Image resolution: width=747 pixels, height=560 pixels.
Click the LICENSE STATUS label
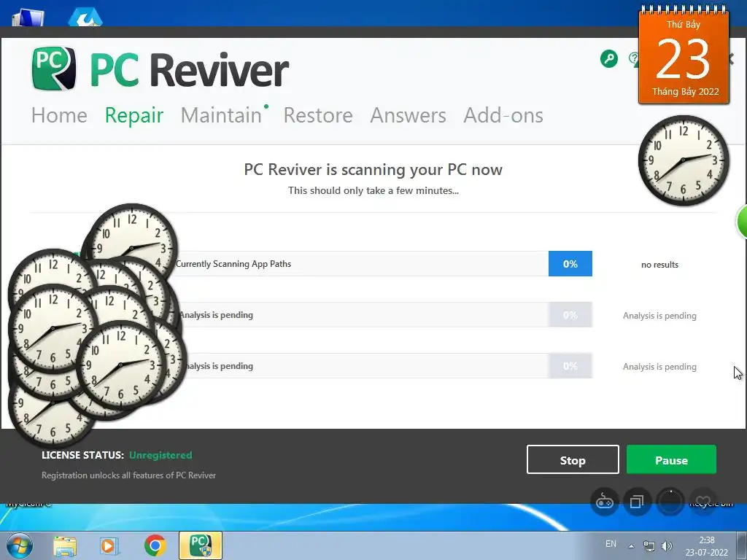click(82, 455)
